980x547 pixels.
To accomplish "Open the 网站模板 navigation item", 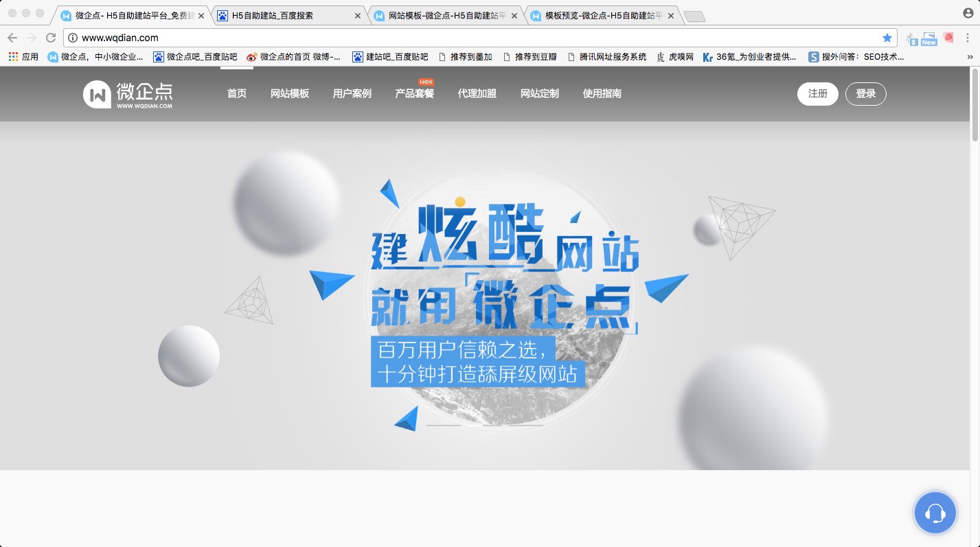I will (290, 93).
